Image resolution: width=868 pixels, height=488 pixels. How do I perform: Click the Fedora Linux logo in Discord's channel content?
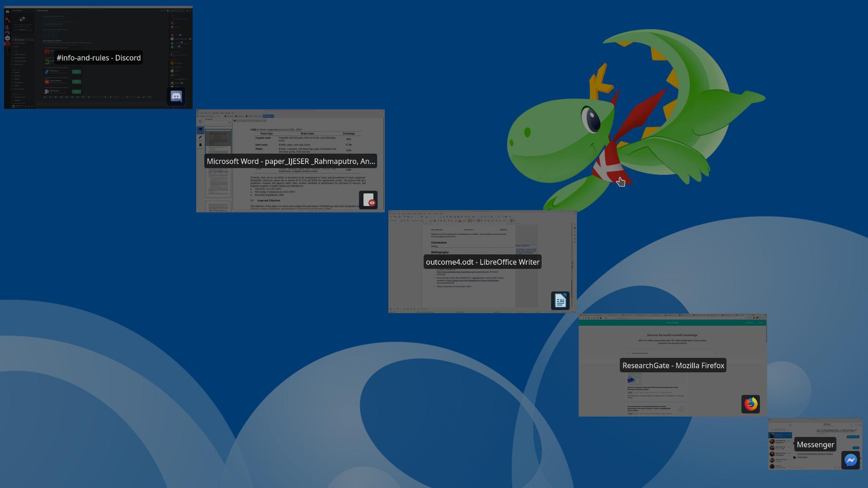tap(47, 71)
